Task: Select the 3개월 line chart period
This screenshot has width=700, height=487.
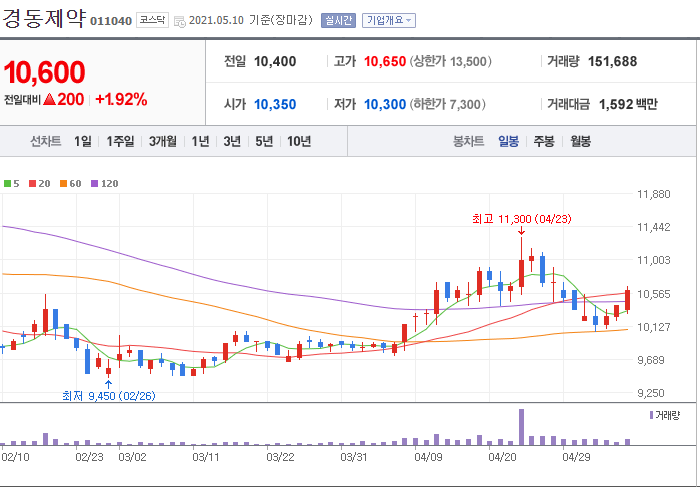Action: (162, 141)
